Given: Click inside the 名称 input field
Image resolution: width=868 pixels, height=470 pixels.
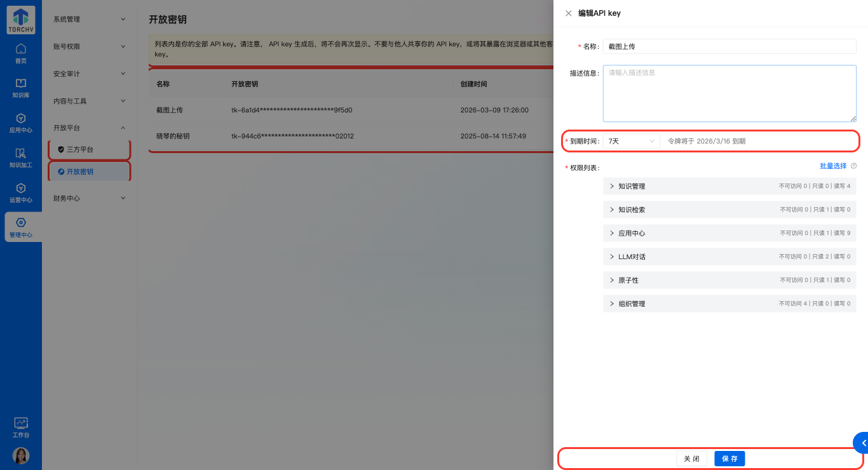Looking at the screenshot, I should tap(729, 46).
